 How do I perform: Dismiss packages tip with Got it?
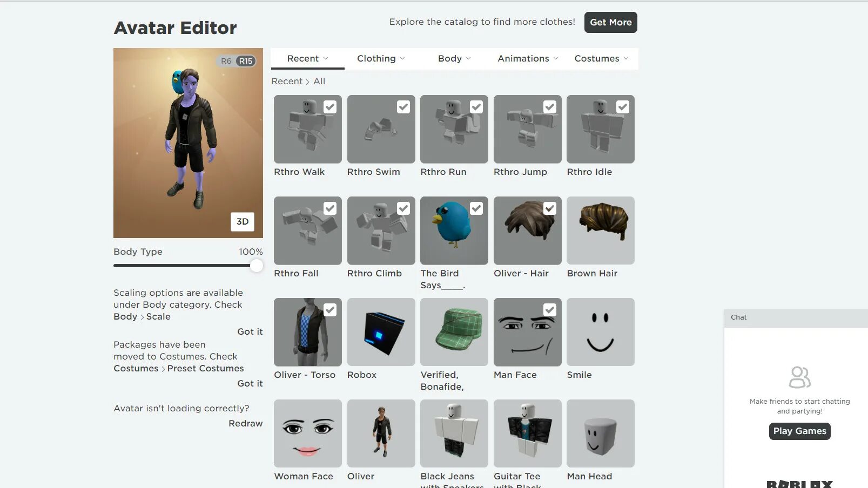250,383
